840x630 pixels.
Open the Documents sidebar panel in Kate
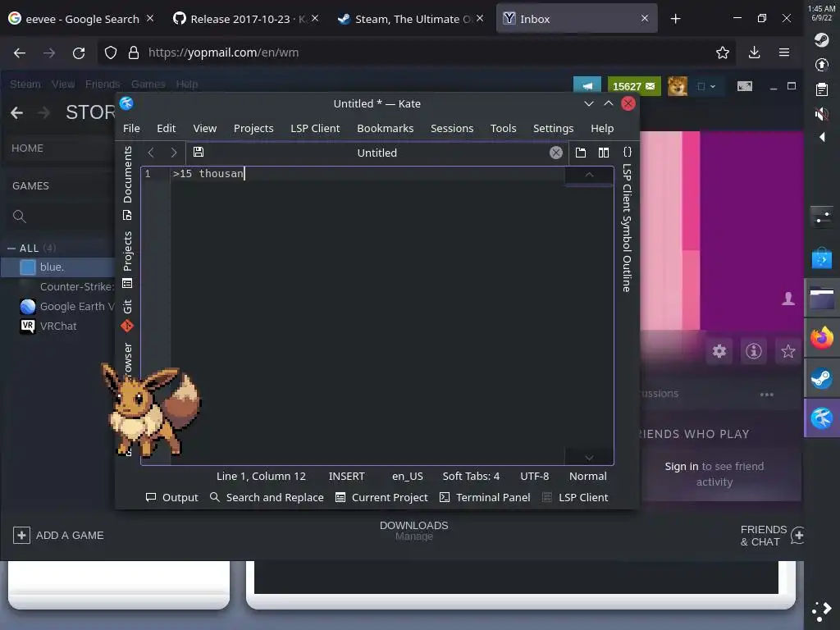pos(127,182)
